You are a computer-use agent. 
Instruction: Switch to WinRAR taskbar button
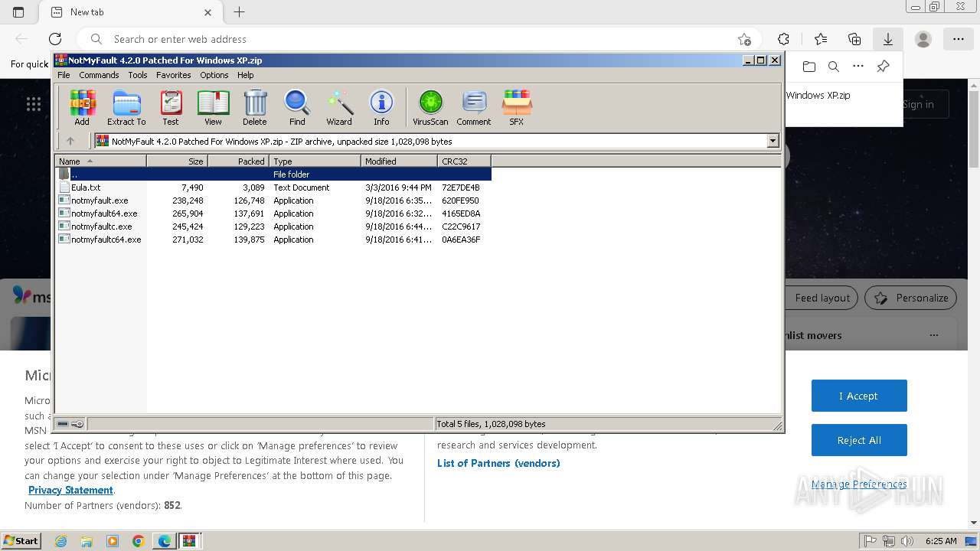tap(189, 541)
